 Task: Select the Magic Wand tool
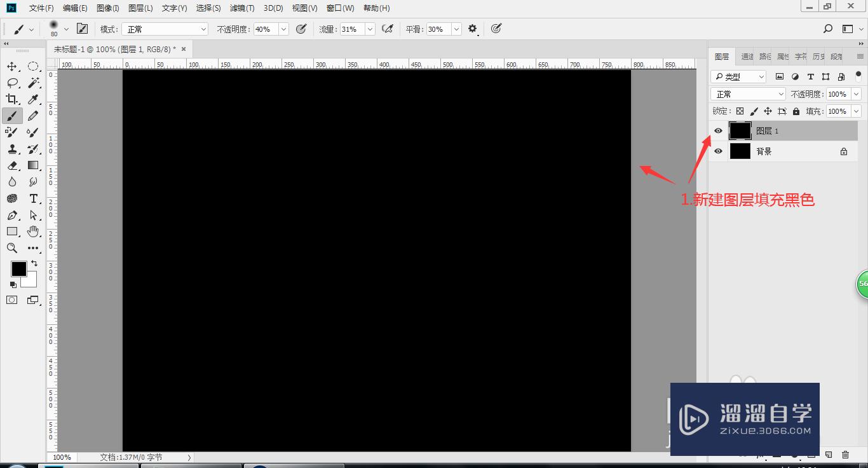pos(33,83)
